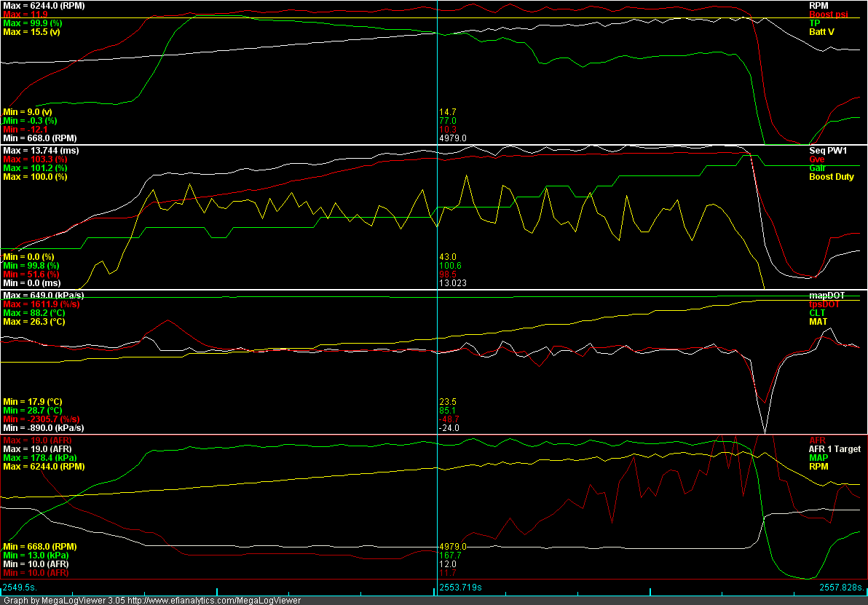Click the CLT legend label

pyautogui.click(x=818, y=313)
